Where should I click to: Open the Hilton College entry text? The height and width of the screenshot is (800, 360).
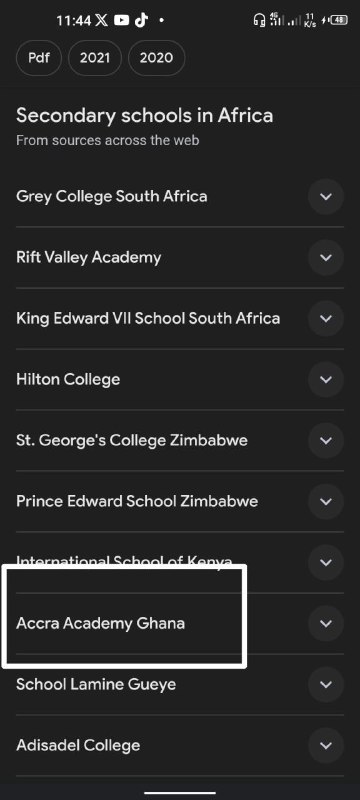[68, 380]
